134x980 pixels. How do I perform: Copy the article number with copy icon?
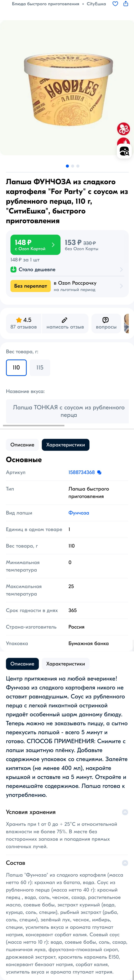(x=100, y=472)
